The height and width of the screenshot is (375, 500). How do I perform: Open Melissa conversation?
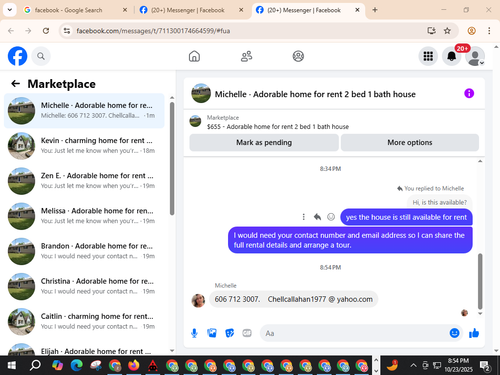[x=84, y=216]
